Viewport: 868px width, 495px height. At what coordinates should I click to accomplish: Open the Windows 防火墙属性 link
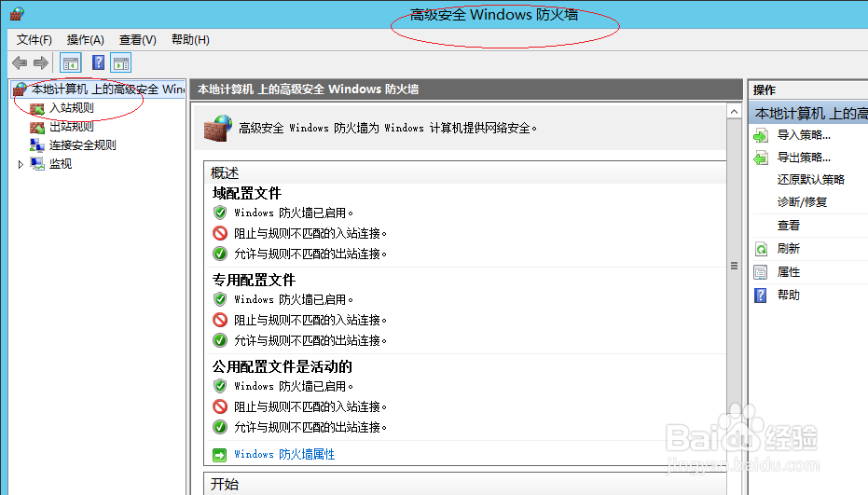pos(284,455)
